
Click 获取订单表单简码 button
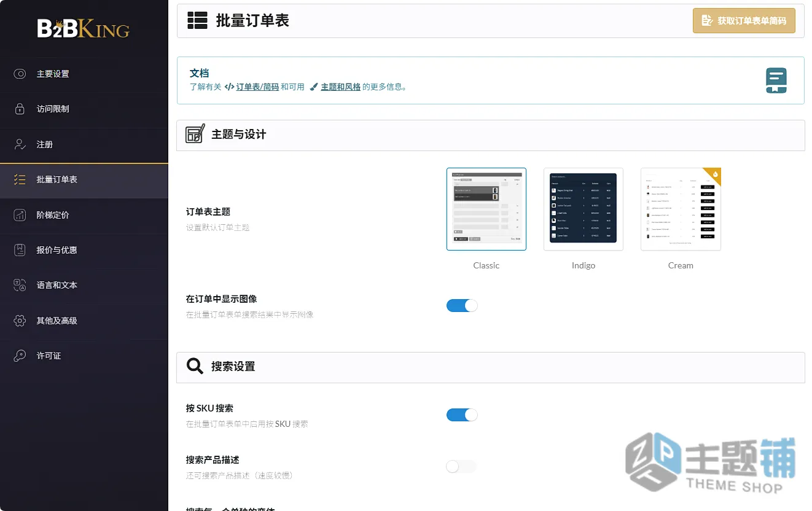click(x=744, y=20)
